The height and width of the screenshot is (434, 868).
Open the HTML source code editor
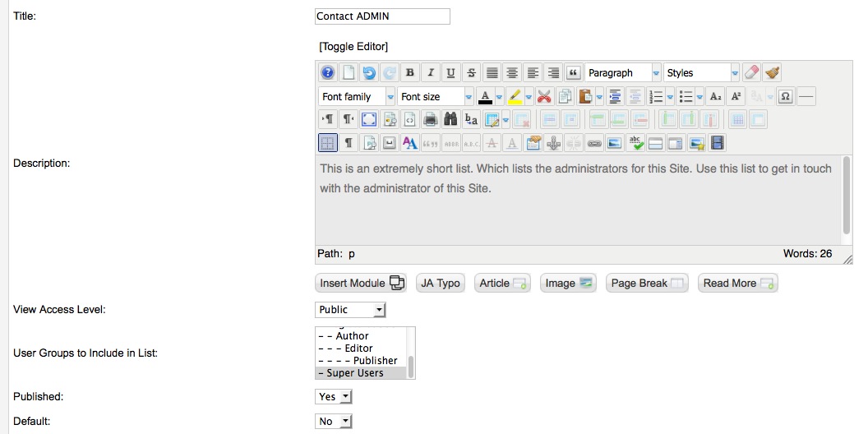(409, 119)
